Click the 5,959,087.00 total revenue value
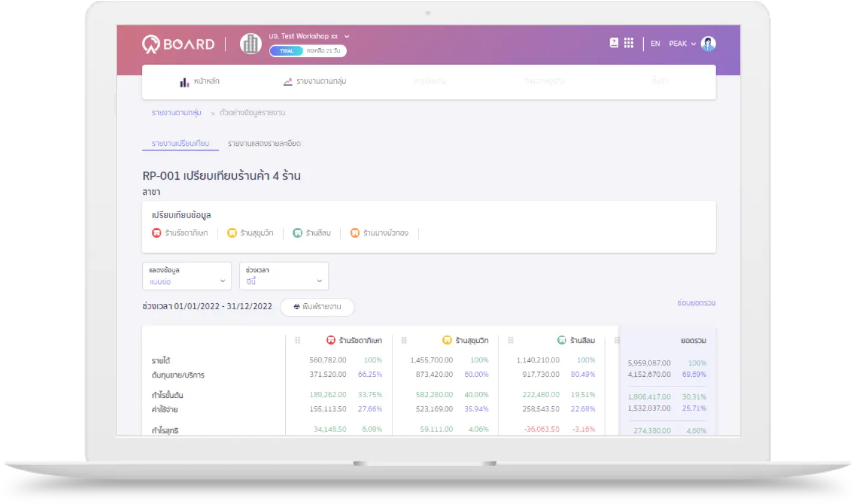Screen dimensions: 856x504 [x=649, y=364]
